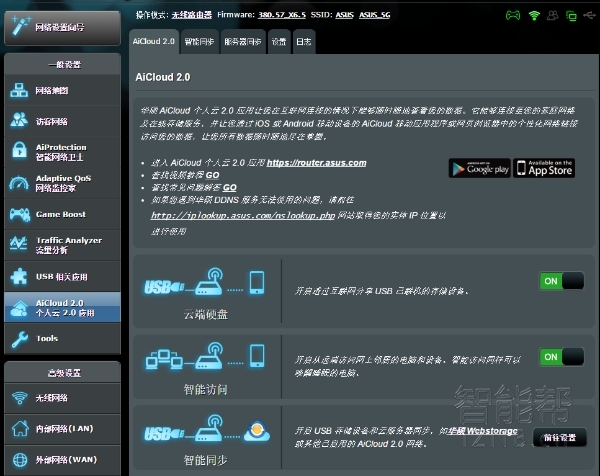Open the Google Play badge
The image size is (600, 476).
pos(480,168)
